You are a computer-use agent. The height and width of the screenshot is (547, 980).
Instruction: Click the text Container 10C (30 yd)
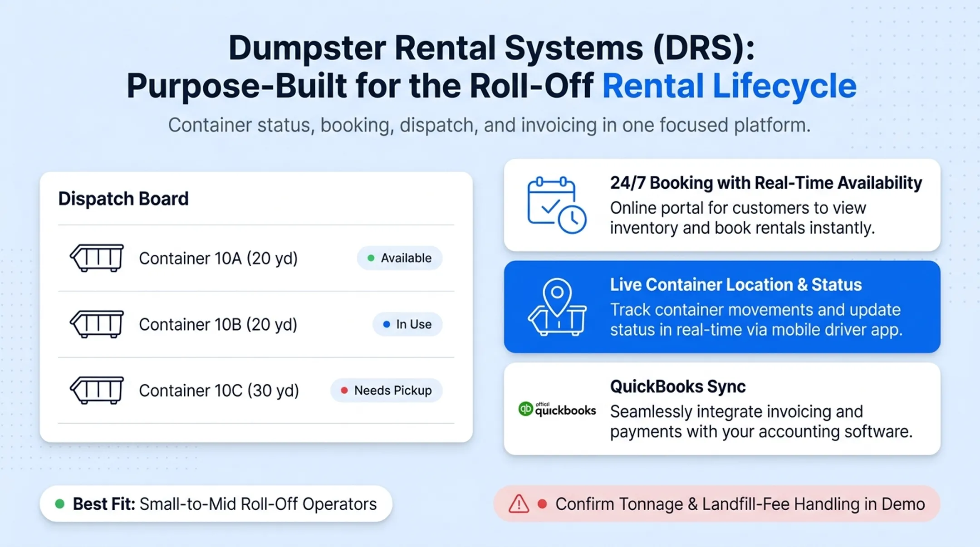219,391
